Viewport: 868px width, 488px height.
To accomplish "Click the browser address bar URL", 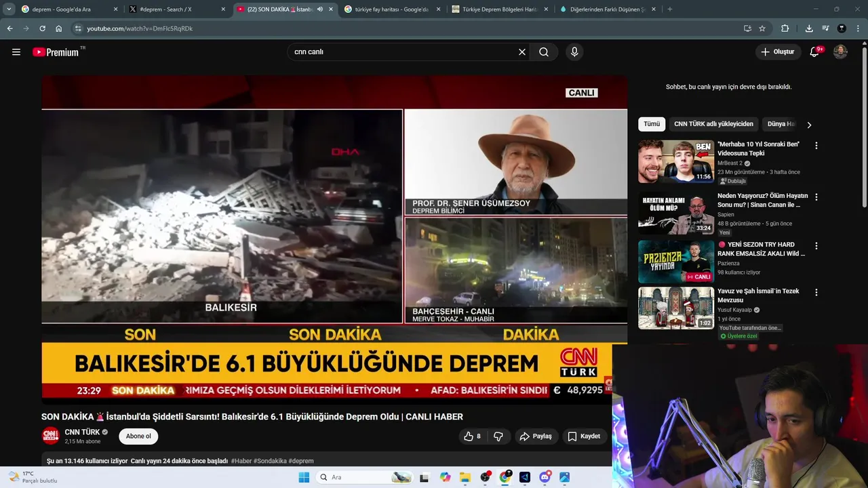I will 140,28.
